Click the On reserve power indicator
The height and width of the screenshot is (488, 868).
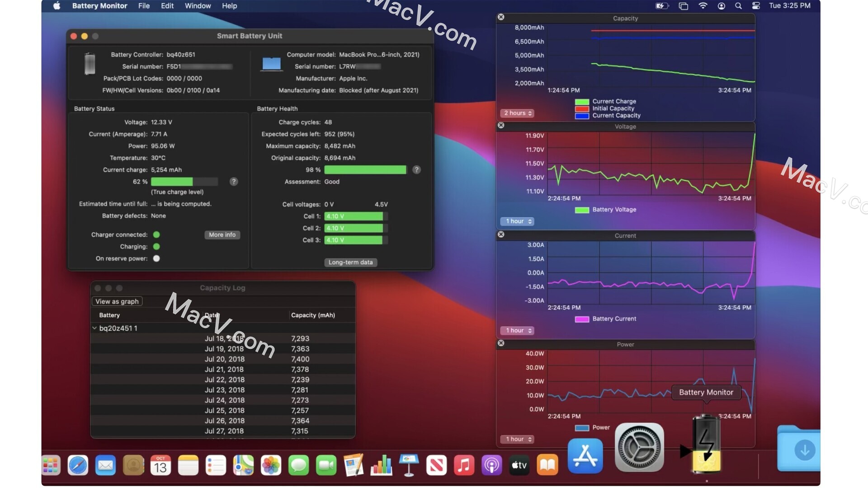156,258
